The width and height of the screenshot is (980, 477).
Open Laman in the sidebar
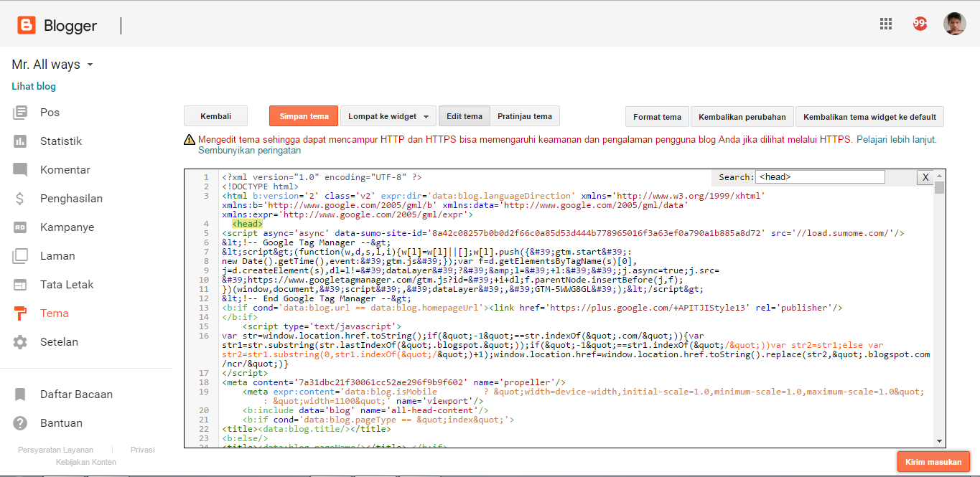click(57, 256)
